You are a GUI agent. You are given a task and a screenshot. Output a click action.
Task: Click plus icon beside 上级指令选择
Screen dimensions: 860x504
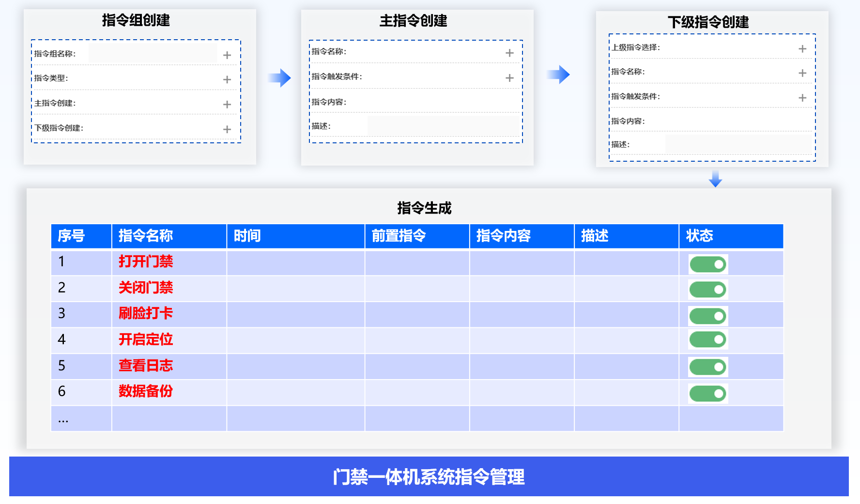point(802,49)
